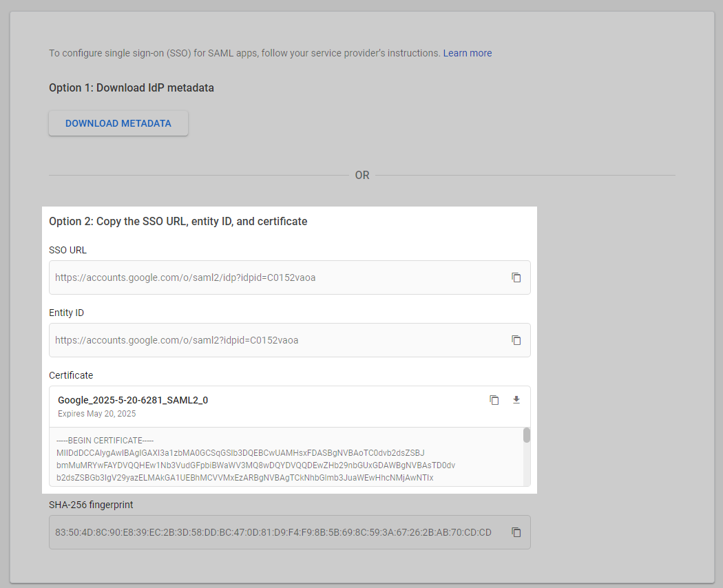Click the SHA-256 fingerprint field

point(290,532)
